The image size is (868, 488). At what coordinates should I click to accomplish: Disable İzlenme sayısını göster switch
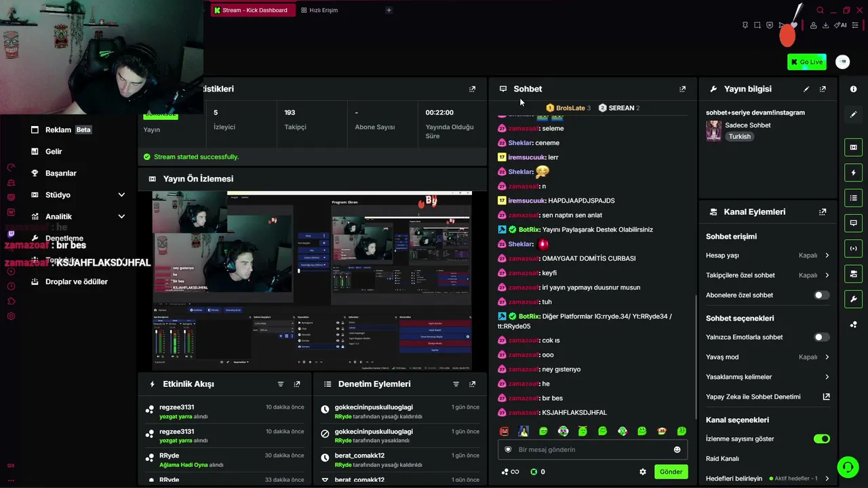coord(821,439)
